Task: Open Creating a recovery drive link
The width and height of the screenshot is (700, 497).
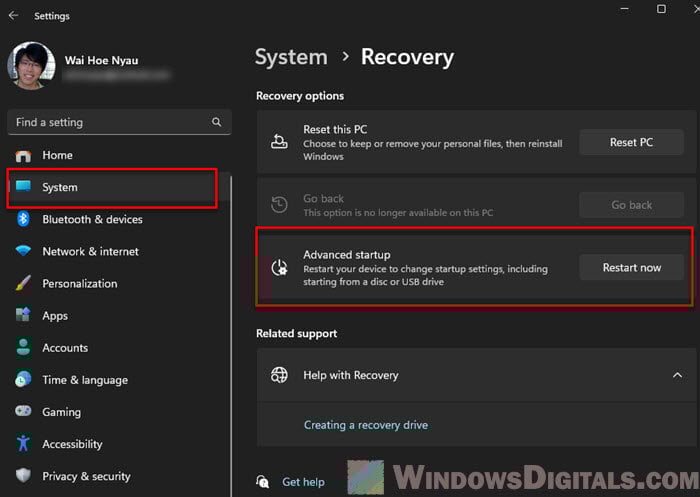Action: tap(366, 425)
